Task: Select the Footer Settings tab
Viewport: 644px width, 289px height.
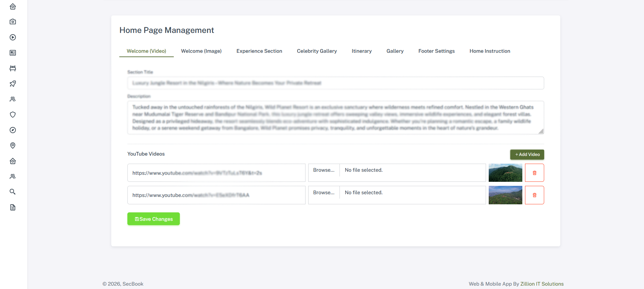Action: point(436,51)
